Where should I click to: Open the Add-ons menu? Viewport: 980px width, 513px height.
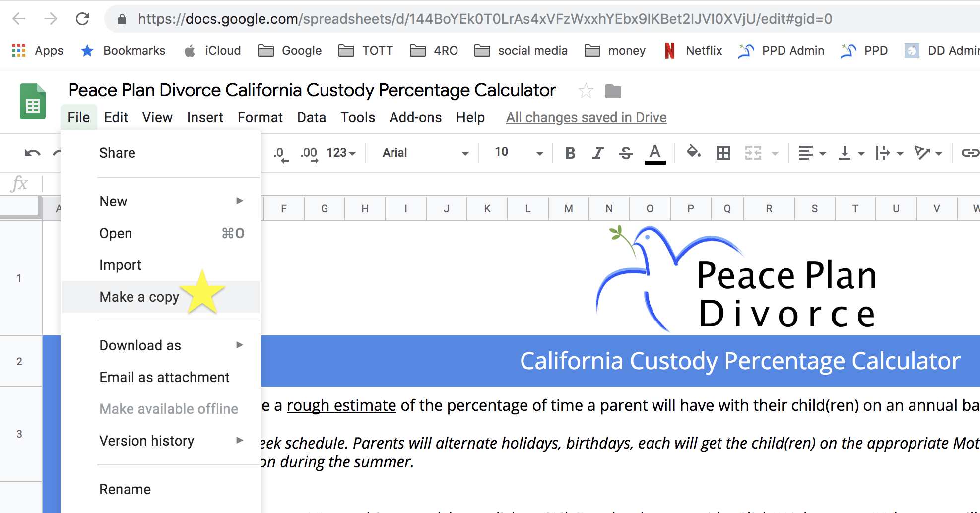416,117
